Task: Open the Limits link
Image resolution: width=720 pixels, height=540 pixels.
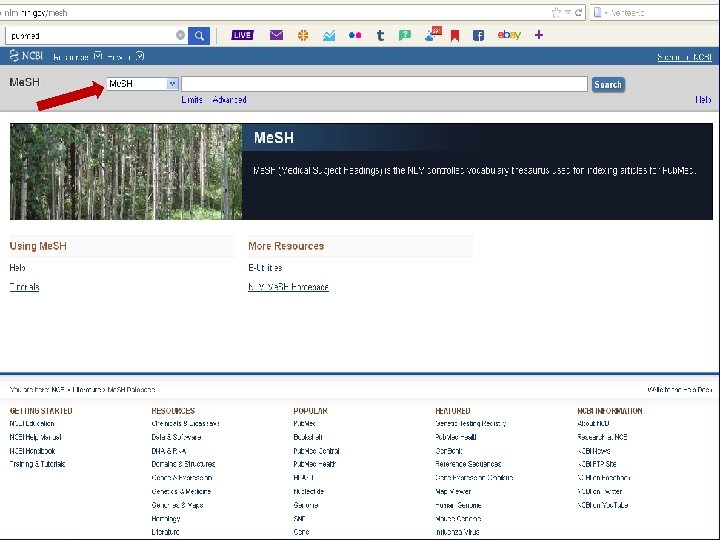Action: click(x=192, y=100)
